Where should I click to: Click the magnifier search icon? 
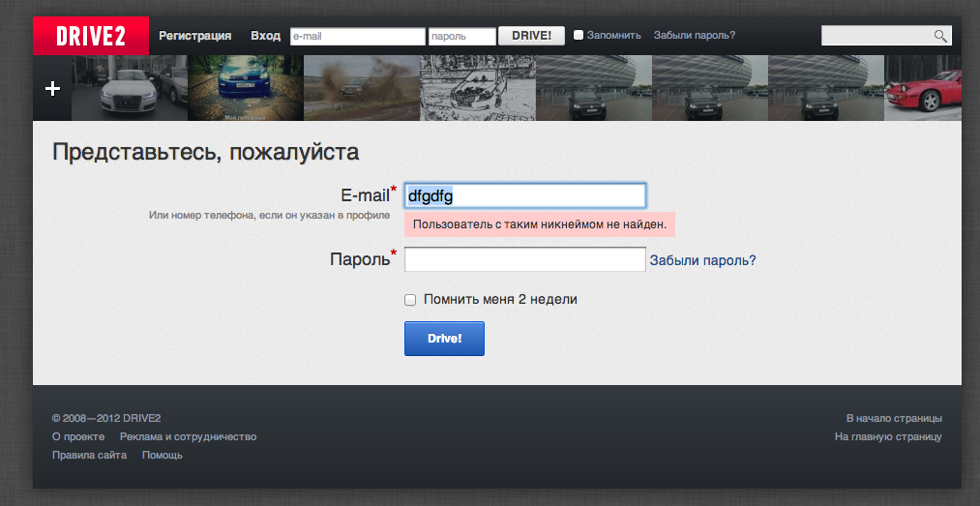pos(939,36)
